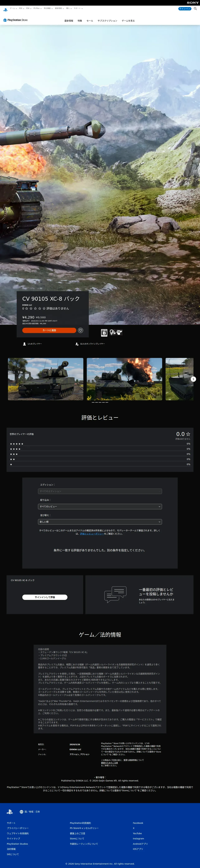Open the PlayStation利用規約 footer link
This screenshot has width=200, height=868.
pyautogui.click(x=80, y=823)
